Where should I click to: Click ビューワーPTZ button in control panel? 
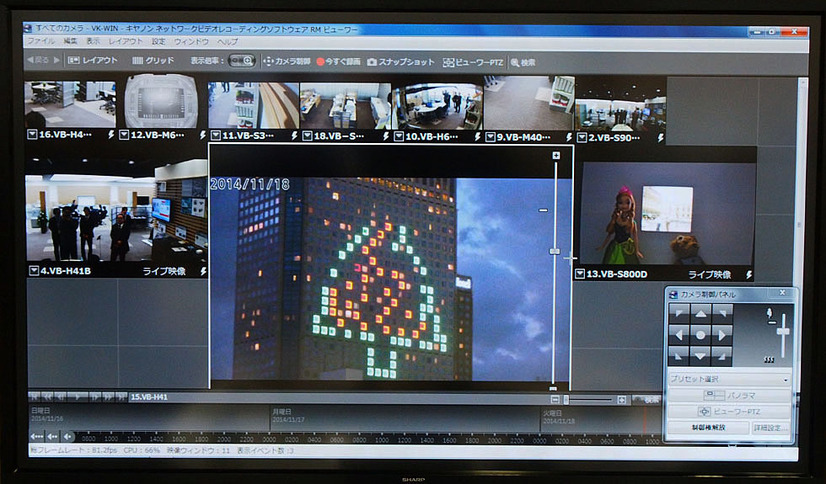[x=730, y=411]
